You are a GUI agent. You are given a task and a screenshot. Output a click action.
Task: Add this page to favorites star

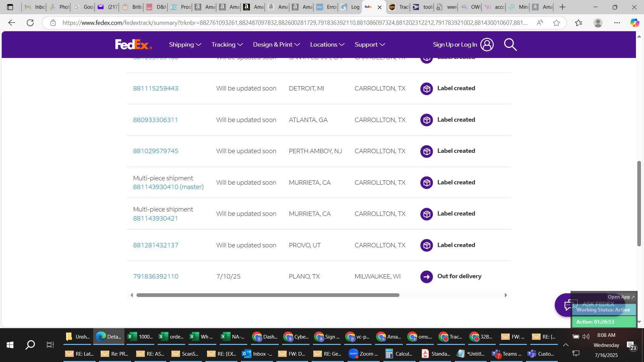pos(556,23)
